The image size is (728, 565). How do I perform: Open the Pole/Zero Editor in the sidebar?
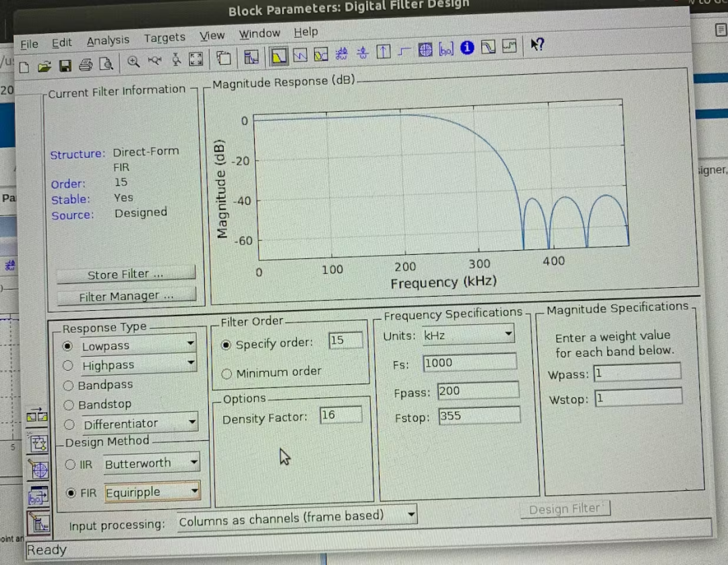(40, 470)
